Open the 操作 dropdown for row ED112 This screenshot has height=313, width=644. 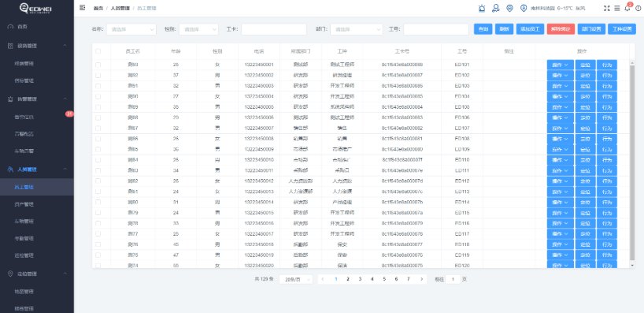[x=561, y=181]
